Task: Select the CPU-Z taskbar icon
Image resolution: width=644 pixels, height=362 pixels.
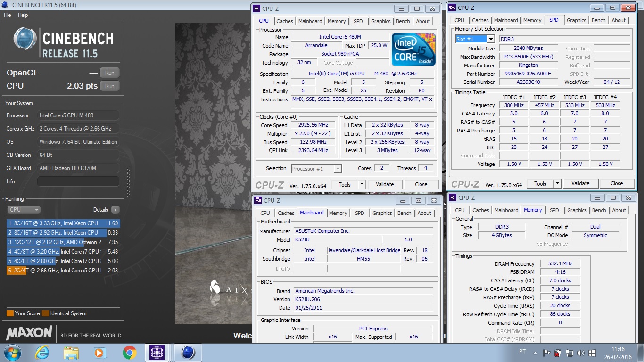Action: click(x=156, y=353)
